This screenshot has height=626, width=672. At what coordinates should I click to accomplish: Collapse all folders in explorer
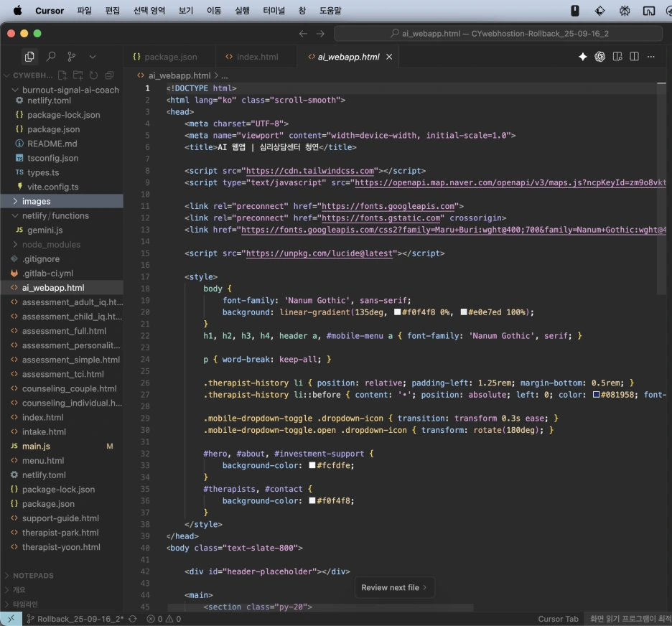[x=109, y=75]
